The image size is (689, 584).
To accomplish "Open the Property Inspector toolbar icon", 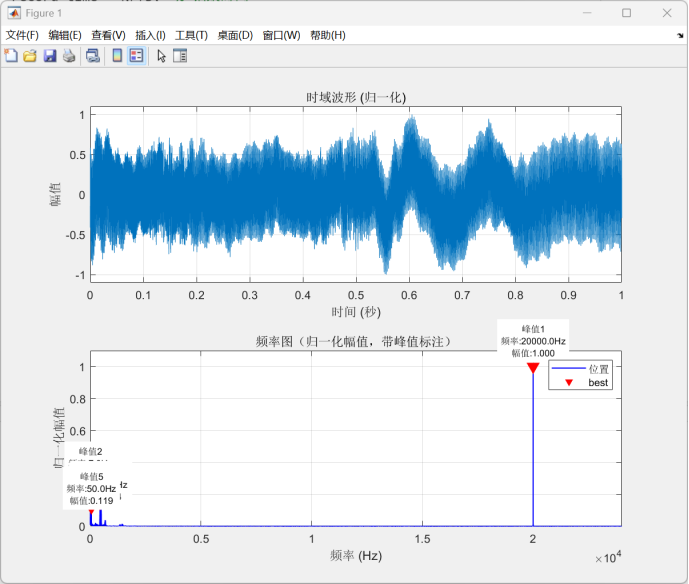I will click(180, 56).
